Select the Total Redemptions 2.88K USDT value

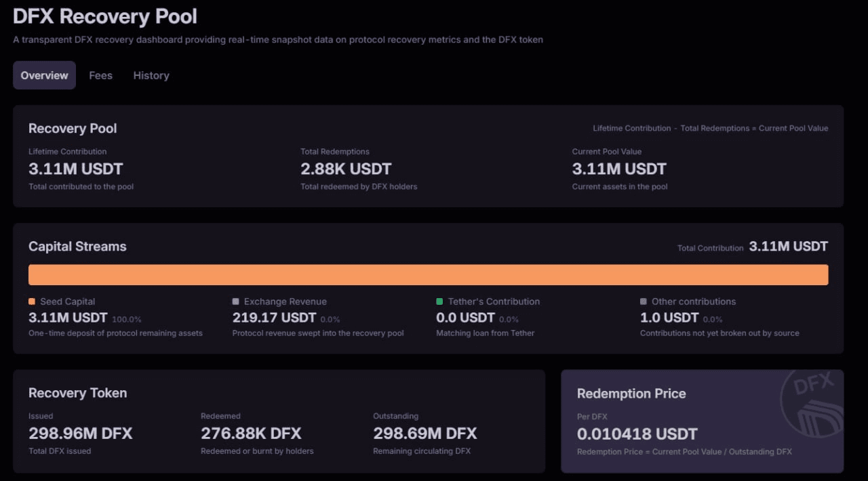tap(346, 169)
